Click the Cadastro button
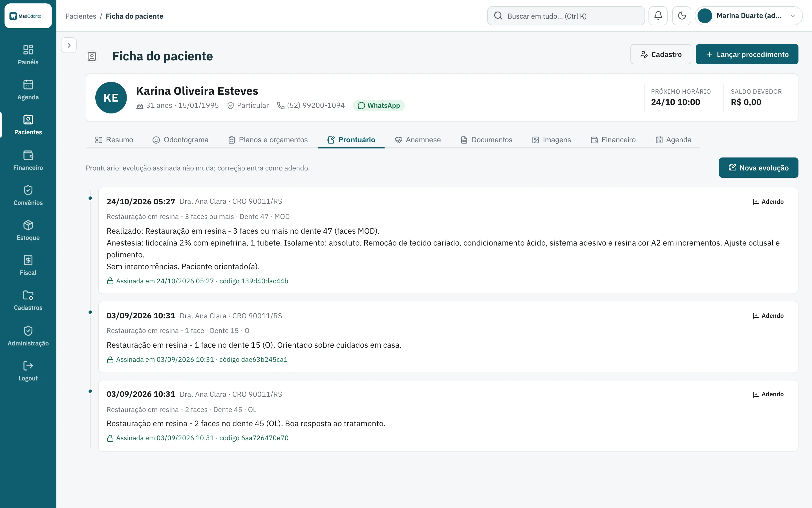 tap(661, 54)
